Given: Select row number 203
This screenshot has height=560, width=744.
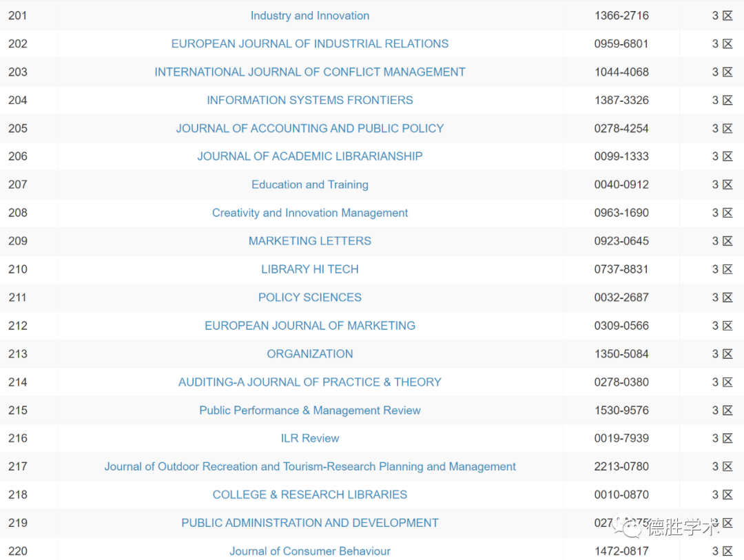Looking at the screenshot, I should pos(17,72).
